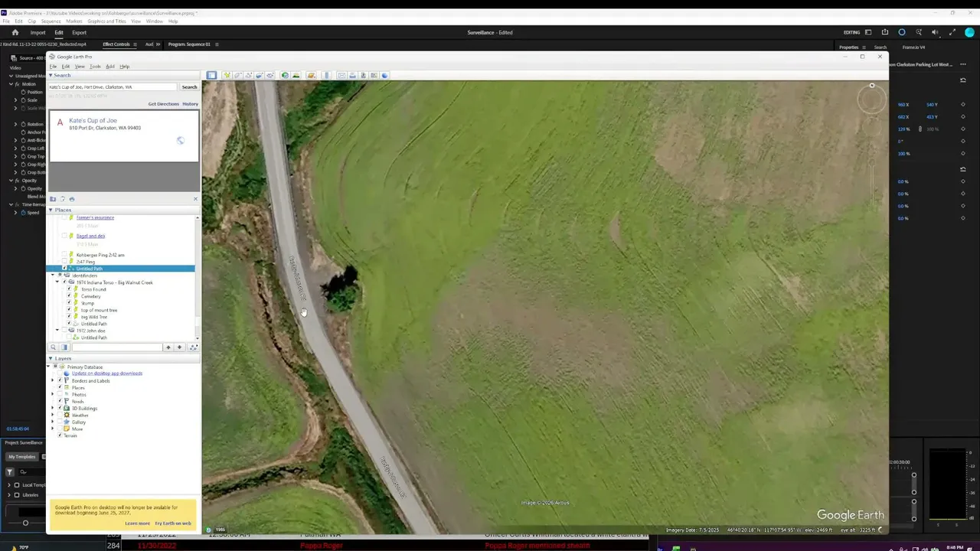The image size is (980, 551).
Task: Open the File menu in Google Earth Pro
Action: click(53, 67)
